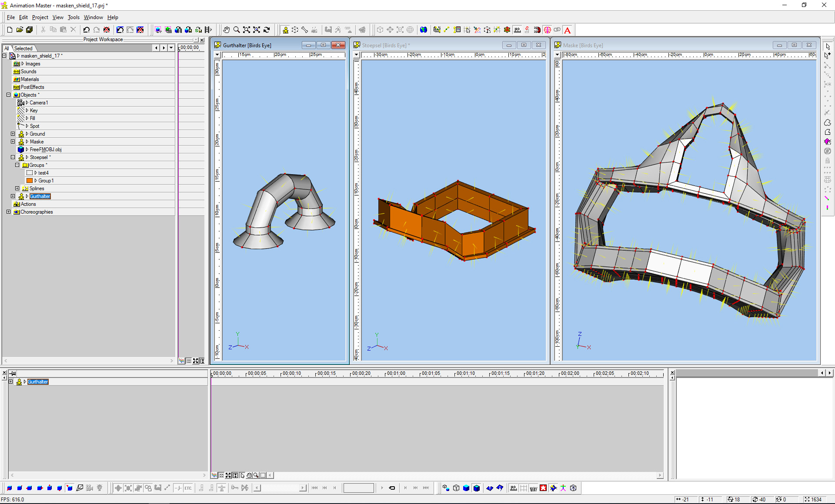Select Bones mode icon in toolbar
This screenshot has height=504, width=835.
point(305,30)
